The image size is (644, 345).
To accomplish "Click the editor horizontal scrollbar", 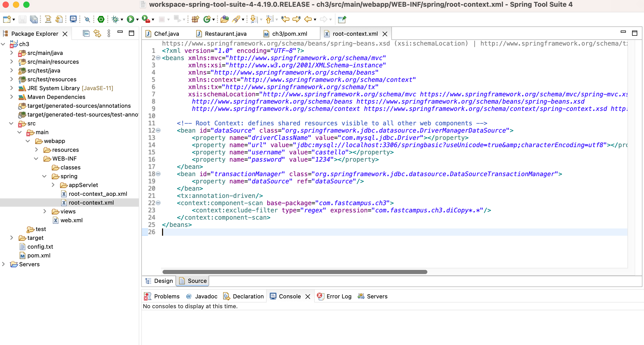I will (x=295, y=272).
